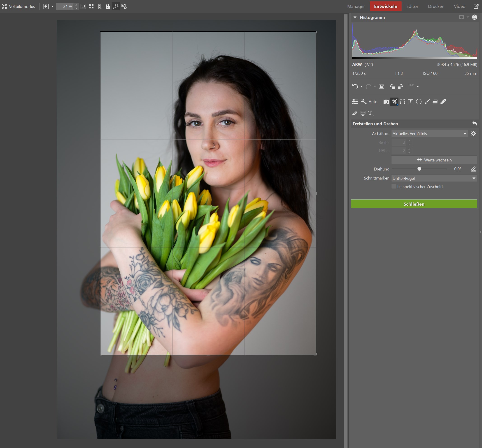The image size is (482, 448).
Task: Select the crop and rotate tool icon
Action: (x=394, y=102)
